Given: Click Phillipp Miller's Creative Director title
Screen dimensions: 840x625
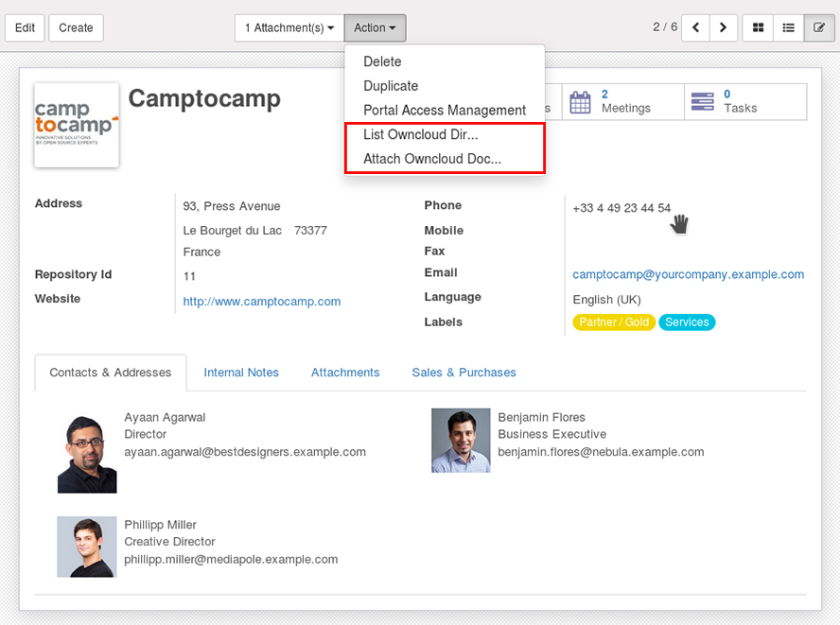Looking at the screenshot, I should (169, 542).
